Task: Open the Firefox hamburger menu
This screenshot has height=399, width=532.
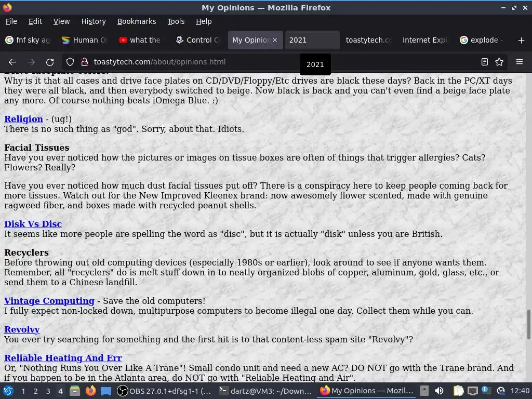Action: (x=520, y=62)
